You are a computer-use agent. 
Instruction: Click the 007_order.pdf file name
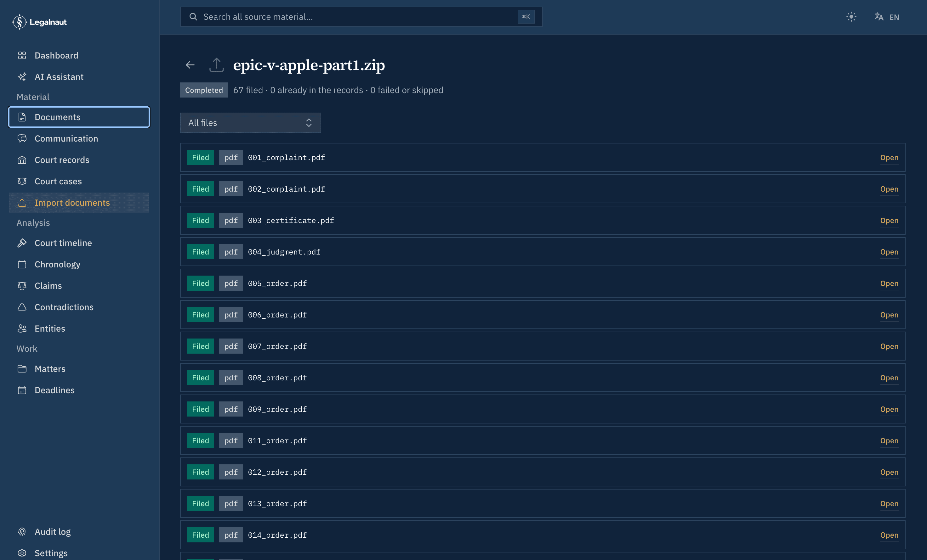click(277, 346)
